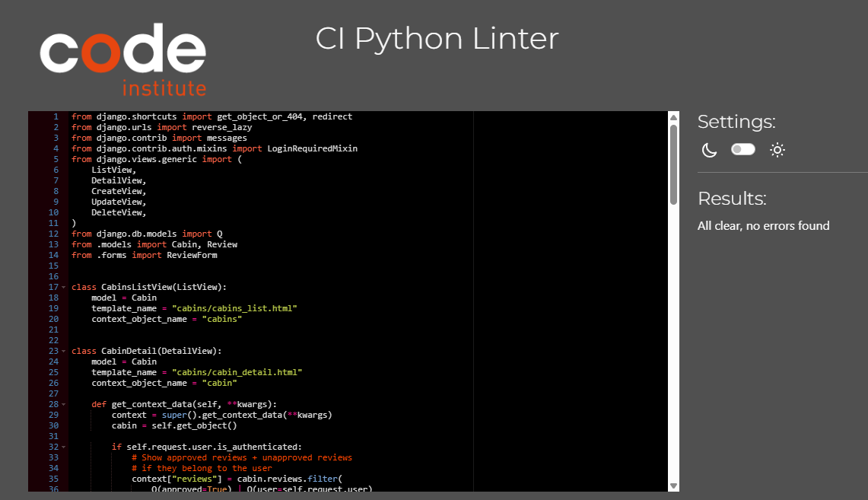Click 'ListView,' on line 6

pyautogui.click(x=113, y=170)
